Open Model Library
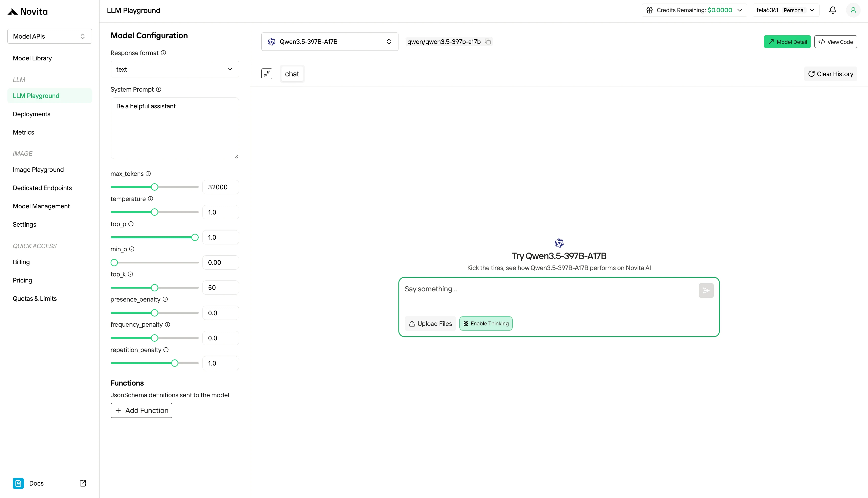This screenshot has width=868, height=498. [x=32, y=58]
